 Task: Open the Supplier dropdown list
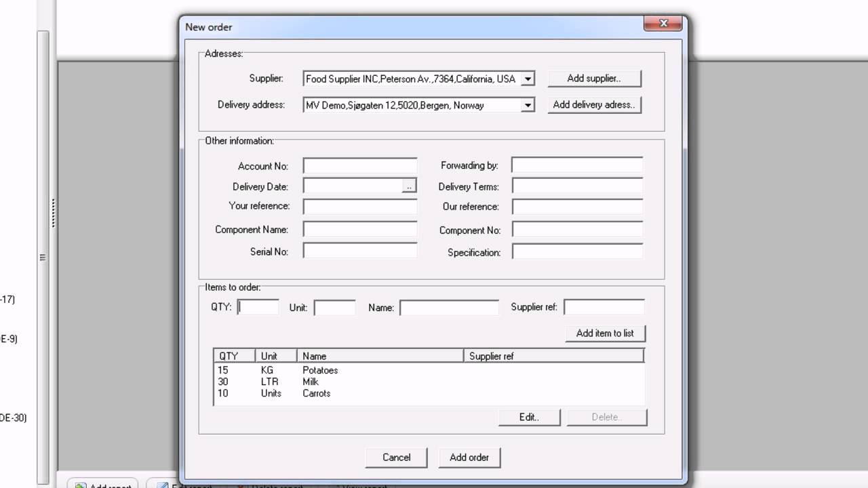528,79
